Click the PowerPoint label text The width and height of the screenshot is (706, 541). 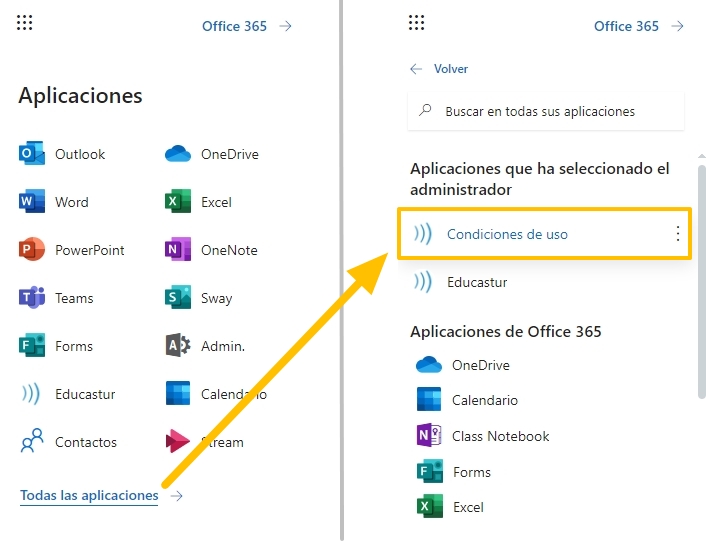pyautogui.click(x=90, y=250)
